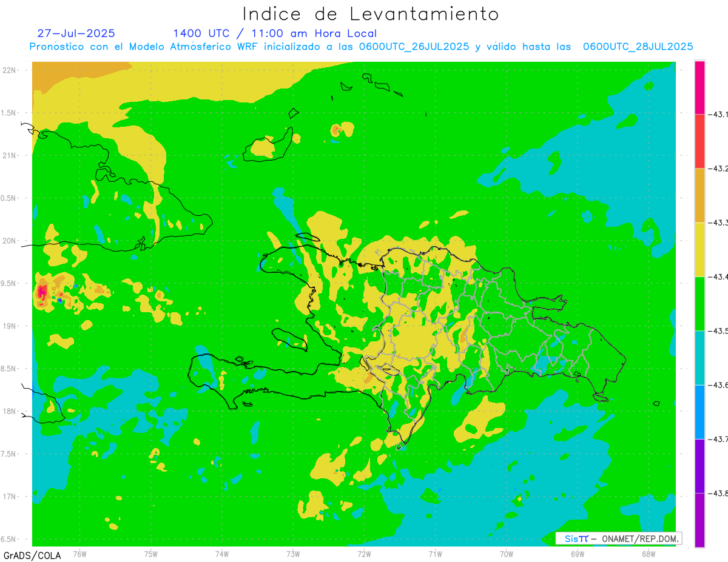
Task: Select the 27-Jul-2025 date label
Action: coord(76,33)
